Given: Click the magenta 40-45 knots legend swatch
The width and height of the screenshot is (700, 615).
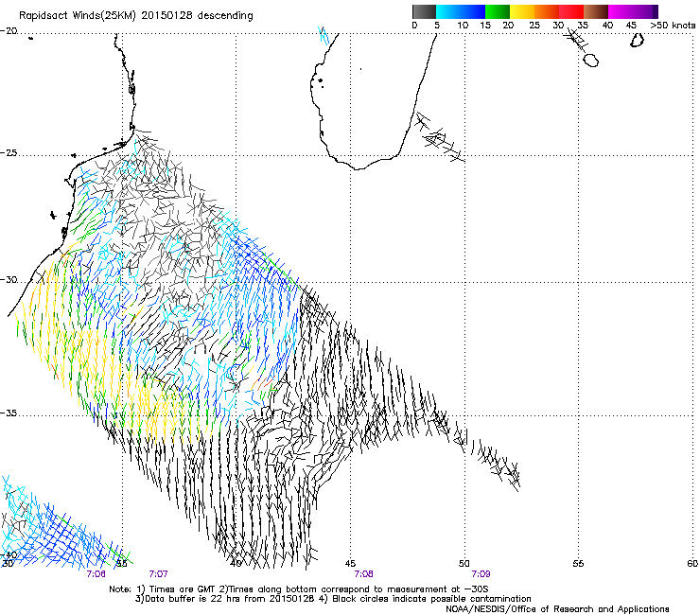Looking at the screenshot, I should coord(621,11).
